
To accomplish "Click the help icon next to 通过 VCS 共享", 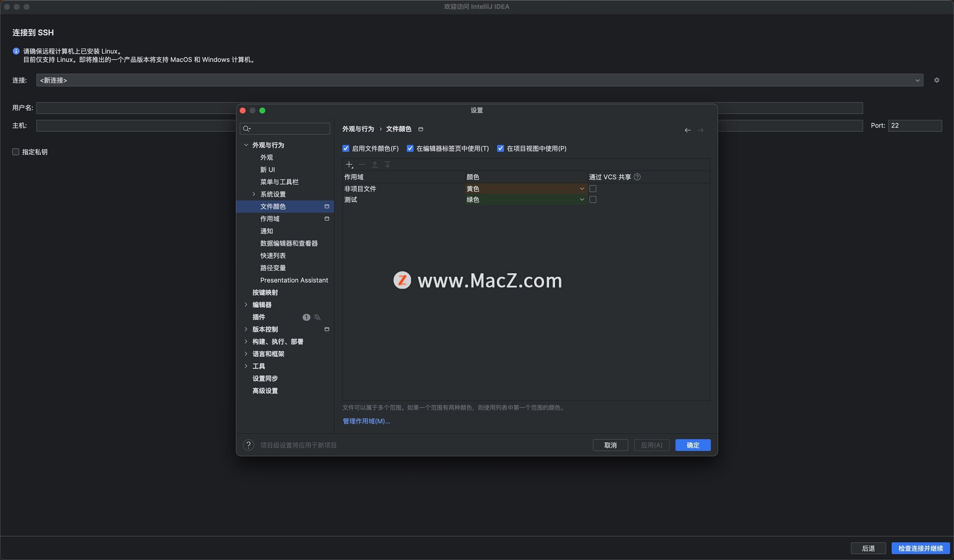I will [637, 177].
